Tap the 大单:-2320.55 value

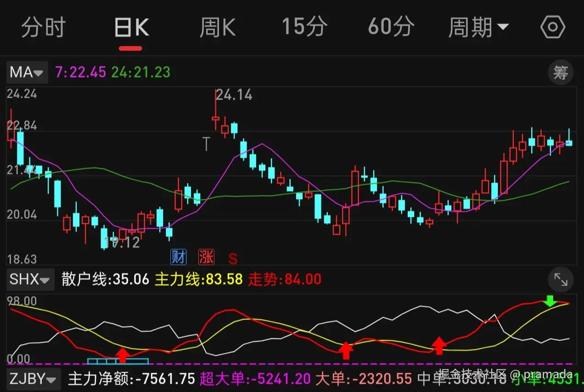pos(363,379)
